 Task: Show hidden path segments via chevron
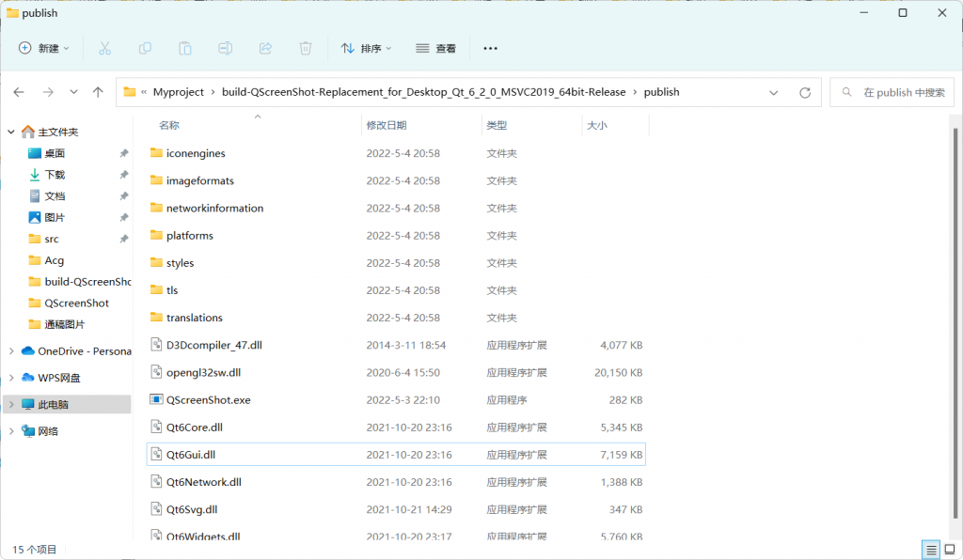tap(144, 92)
